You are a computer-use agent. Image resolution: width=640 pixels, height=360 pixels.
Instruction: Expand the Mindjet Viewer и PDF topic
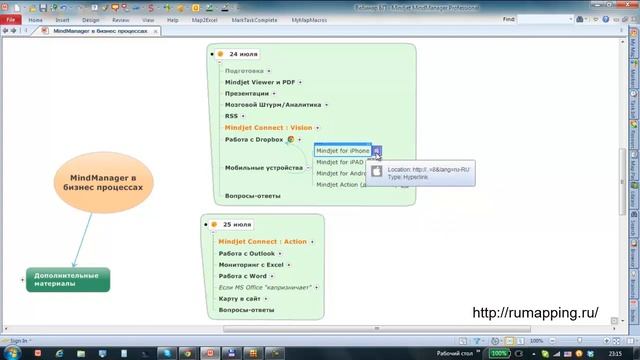(x=300, y=82)
